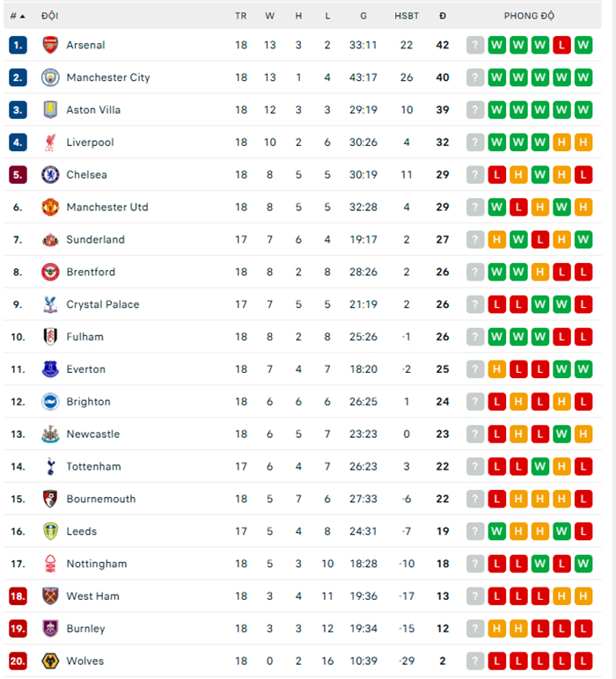Sort standings by the HSBT column header
The height and width of the screenshot is (679, 616).
tap(407, 16)
